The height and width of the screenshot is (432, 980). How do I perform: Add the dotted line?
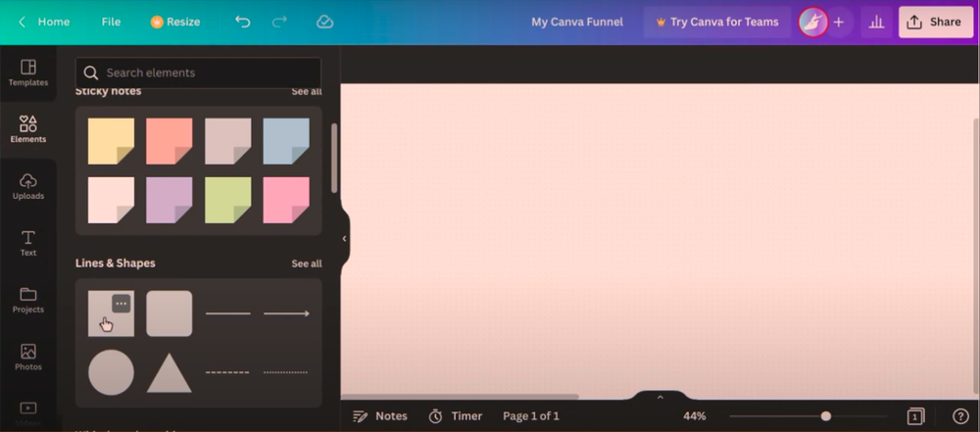(x=286, y=372)
